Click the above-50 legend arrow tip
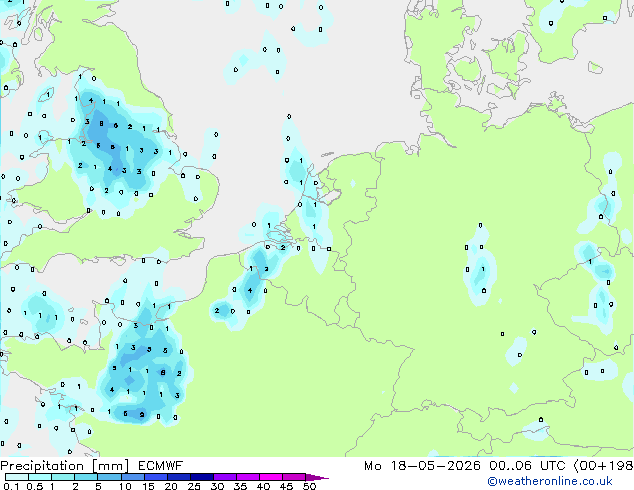634x490 pixels. 317,478
